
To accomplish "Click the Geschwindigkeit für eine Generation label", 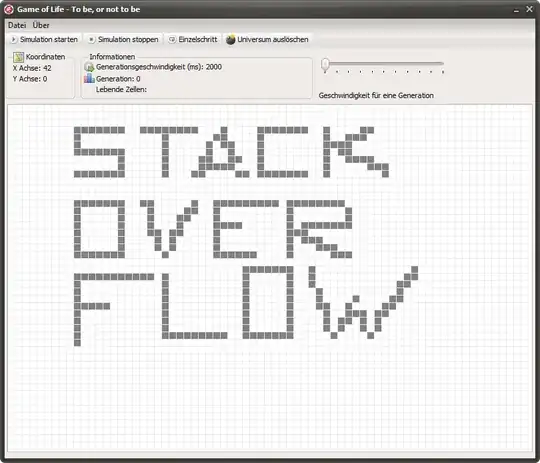I will click(x=376, y=95).
